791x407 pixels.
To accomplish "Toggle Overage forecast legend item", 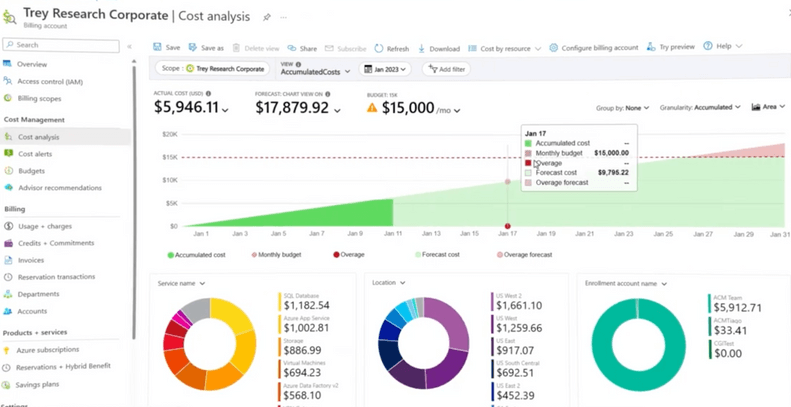I will 524,255.
